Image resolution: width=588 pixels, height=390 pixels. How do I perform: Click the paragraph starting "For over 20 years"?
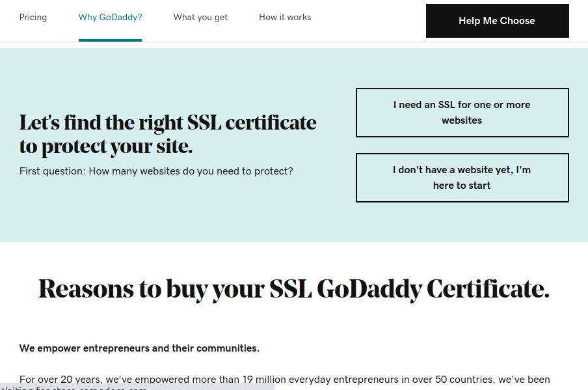click(x=284, y=380)
